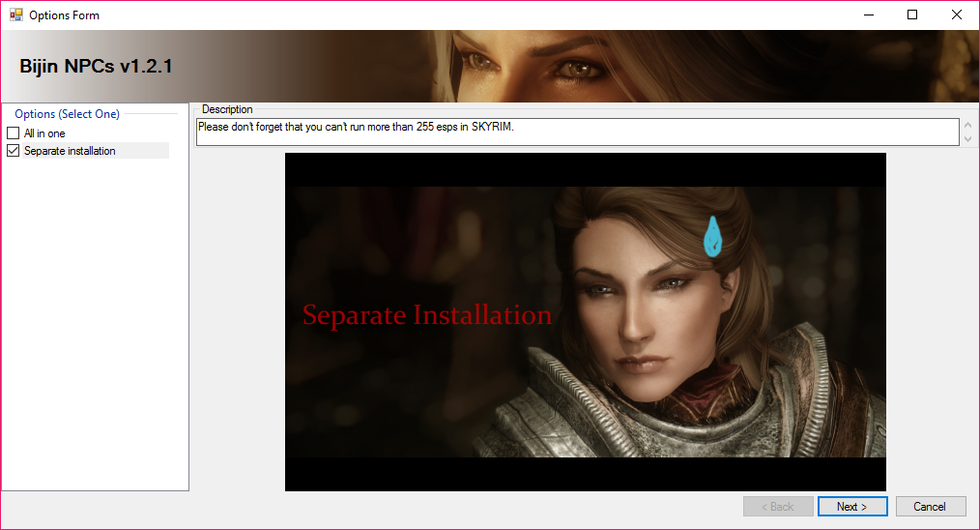Click the "All in one" label text
Viewport: 980px width, 530px height.
point(44,133)
